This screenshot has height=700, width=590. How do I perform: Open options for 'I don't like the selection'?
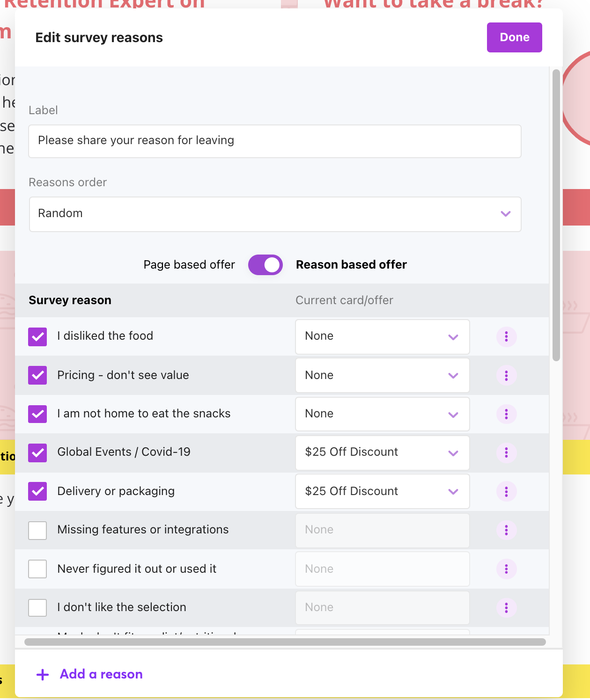tap(506, 608)
